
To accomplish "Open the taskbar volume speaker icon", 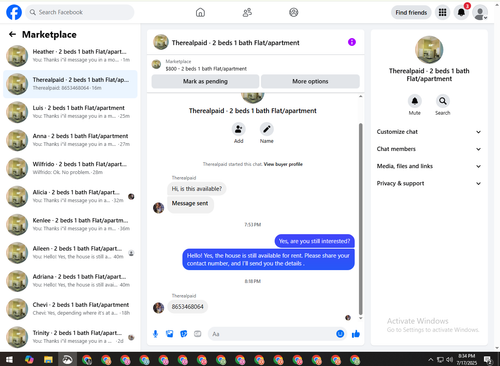I will click(x=449, y=360).
